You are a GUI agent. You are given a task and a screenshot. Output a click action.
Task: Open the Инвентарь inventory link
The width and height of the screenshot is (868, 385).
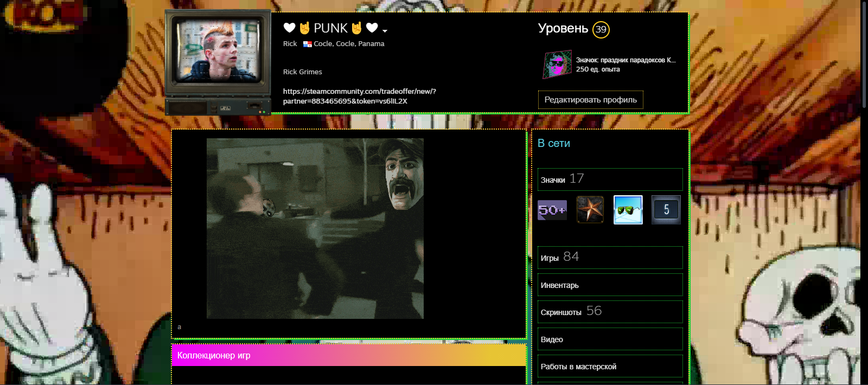tap(610, 285)
